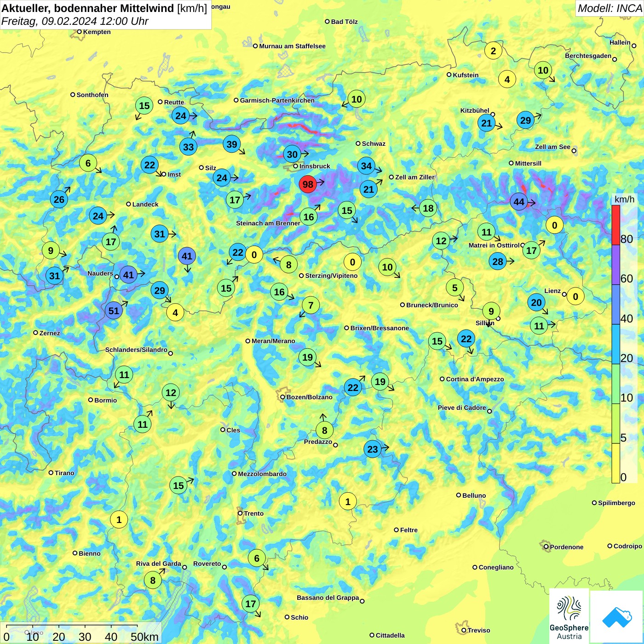Select the 21 km/h marker beside Kitzbühel
This screenshot has width=644, height=644.
(486, 123)
